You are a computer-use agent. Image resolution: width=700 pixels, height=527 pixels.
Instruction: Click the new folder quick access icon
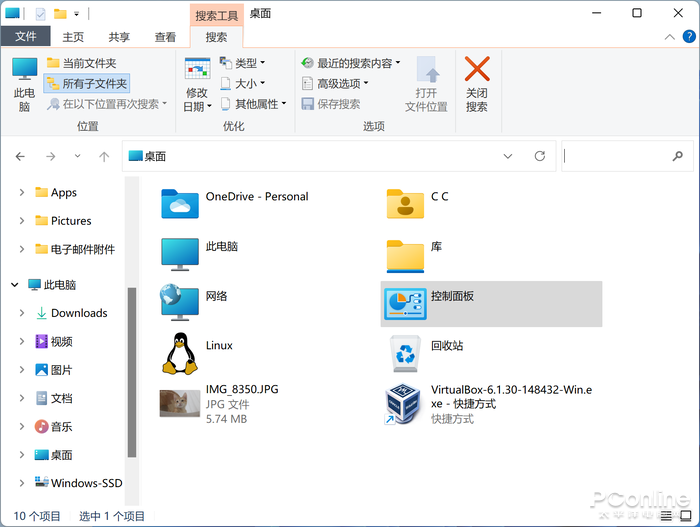60,14
